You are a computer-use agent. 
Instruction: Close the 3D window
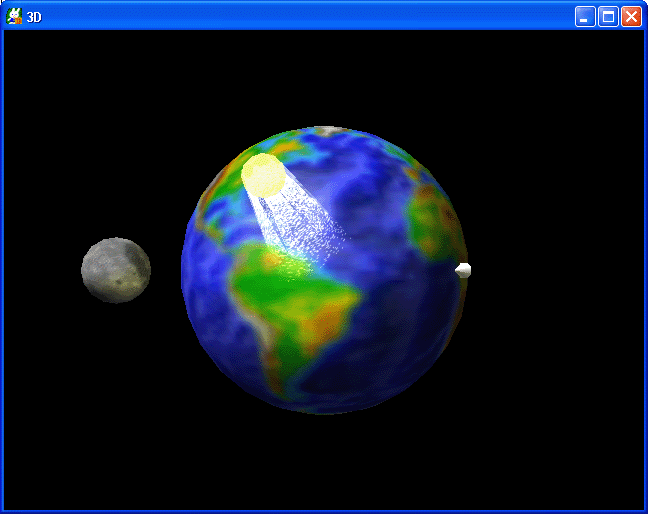pos(631,16)
